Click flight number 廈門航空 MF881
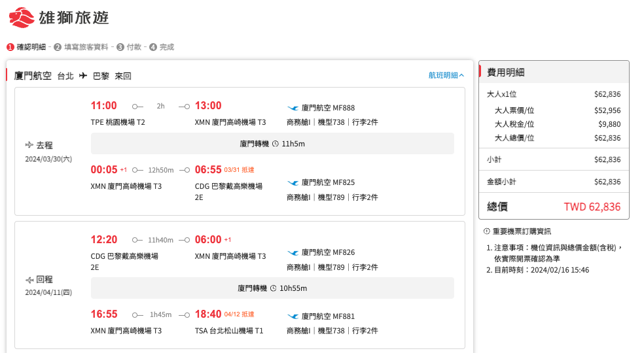This screenshot has width=644, height=353. 328,316
